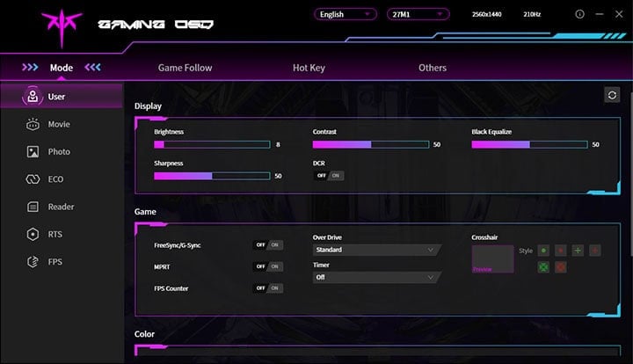Expand the Timer dropdown
The image size is (633, 364).
375,277
